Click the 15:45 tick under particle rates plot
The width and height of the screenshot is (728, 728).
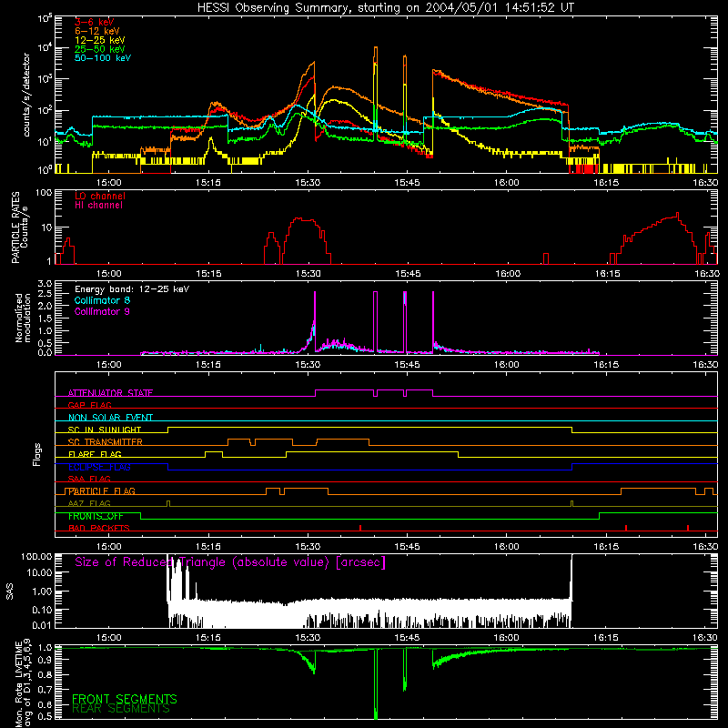pyautogui.click(x=408, y=274)
